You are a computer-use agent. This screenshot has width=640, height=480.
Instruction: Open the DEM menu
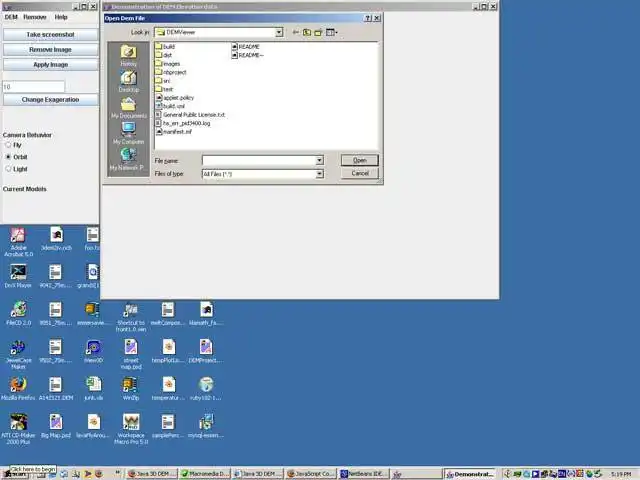11,17
